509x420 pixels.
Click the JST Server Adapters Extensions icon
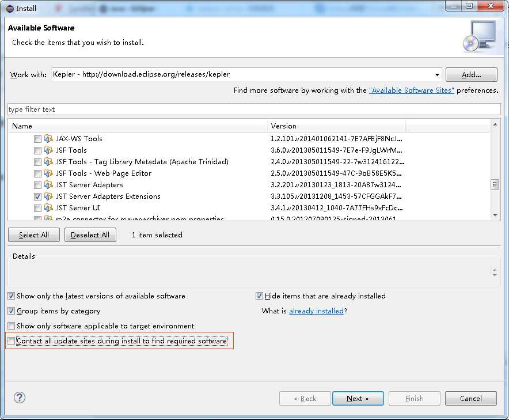48,196
